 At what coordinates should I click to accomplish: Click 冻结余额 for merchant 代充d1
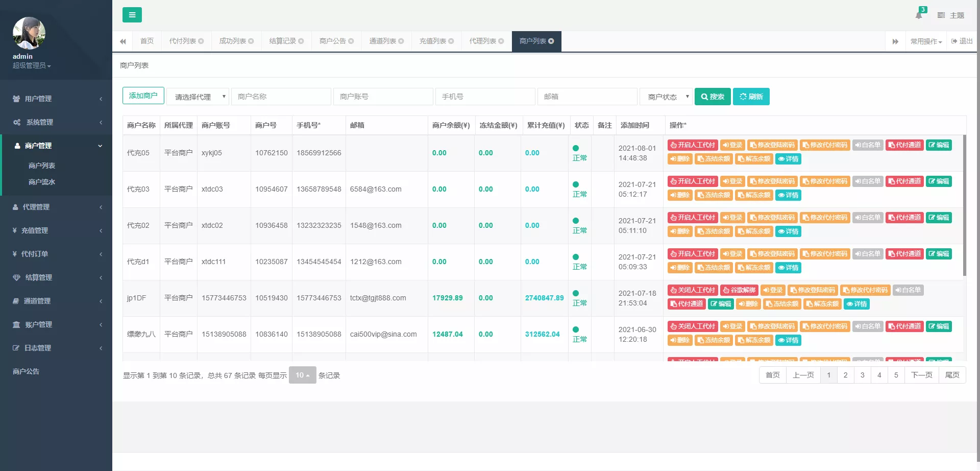(714, 267)
